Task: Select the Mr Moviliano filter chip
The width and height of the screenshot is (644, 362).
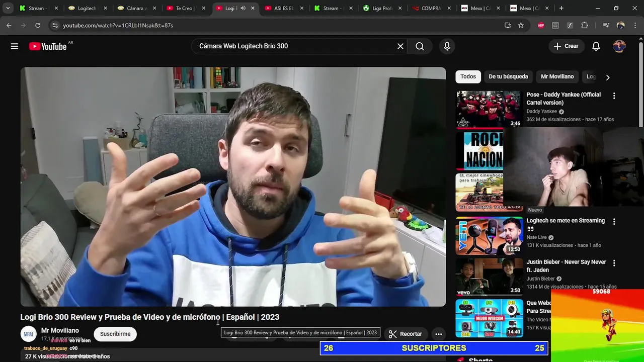Action: pos(557,76)
